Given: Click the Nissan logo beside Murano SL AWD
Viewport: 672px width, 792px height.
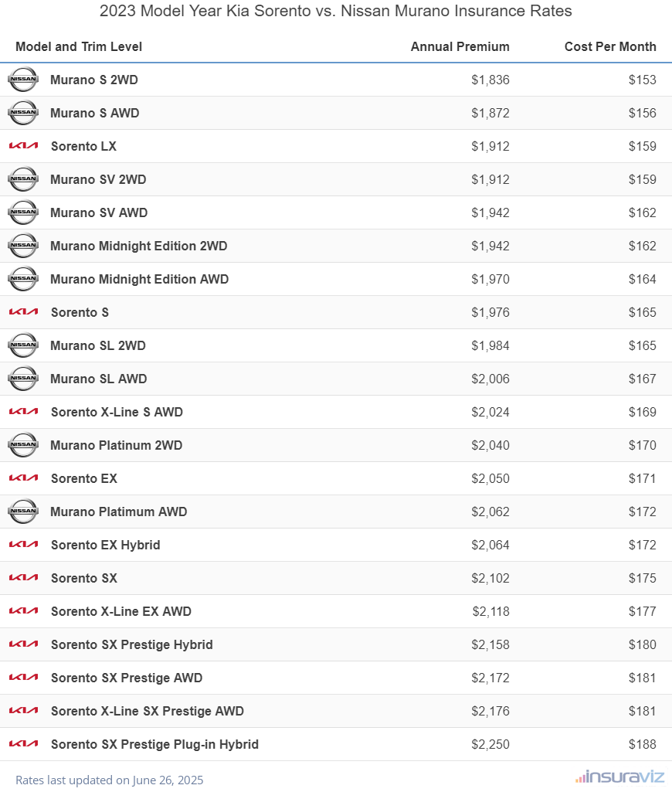Looking at the screenshot, I should pyautogui.click(x=23, y=379).
